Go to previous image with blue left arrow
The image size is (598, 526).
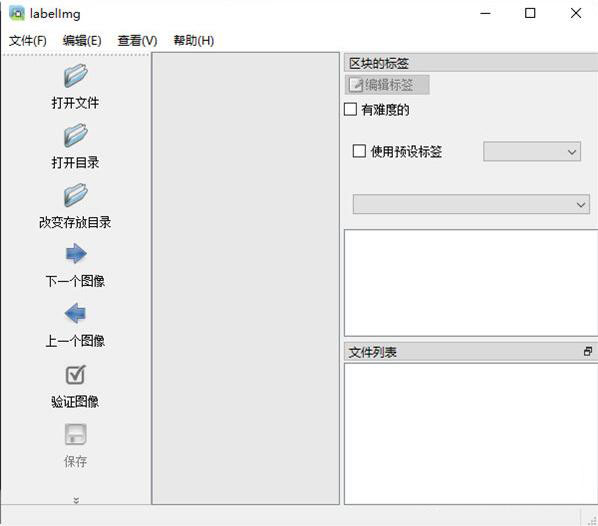76,313
